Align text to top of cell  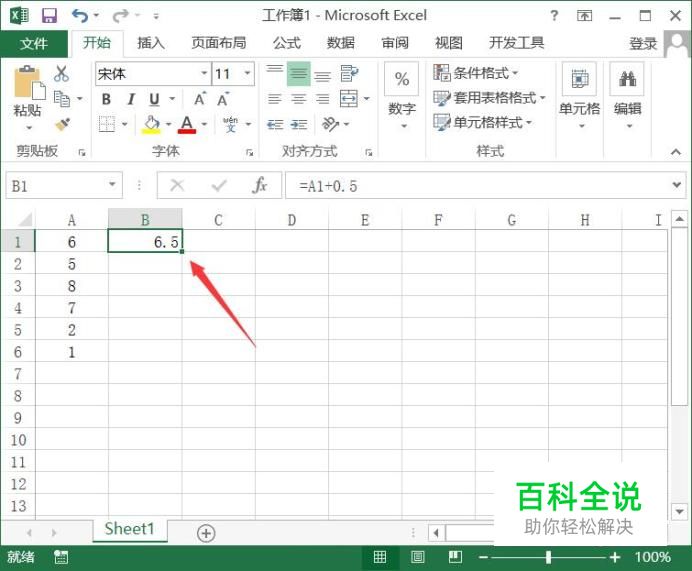(275, 73)
